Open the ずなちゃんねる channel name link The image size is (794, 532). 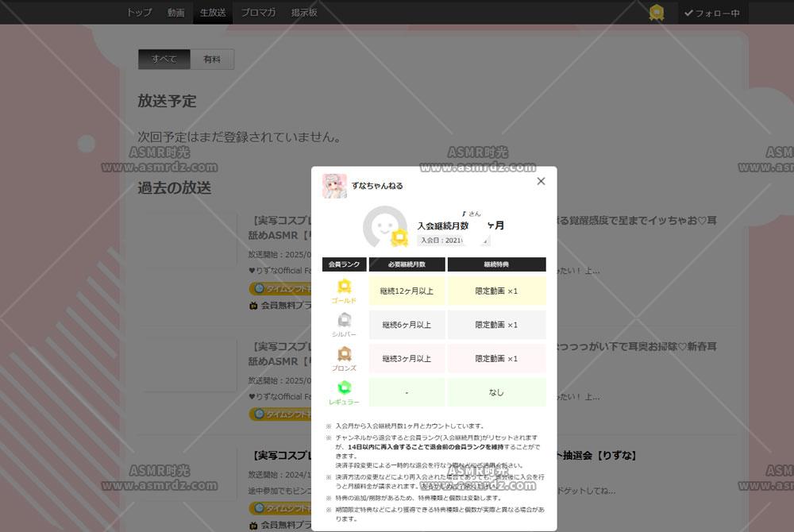[x=377, y=186]
